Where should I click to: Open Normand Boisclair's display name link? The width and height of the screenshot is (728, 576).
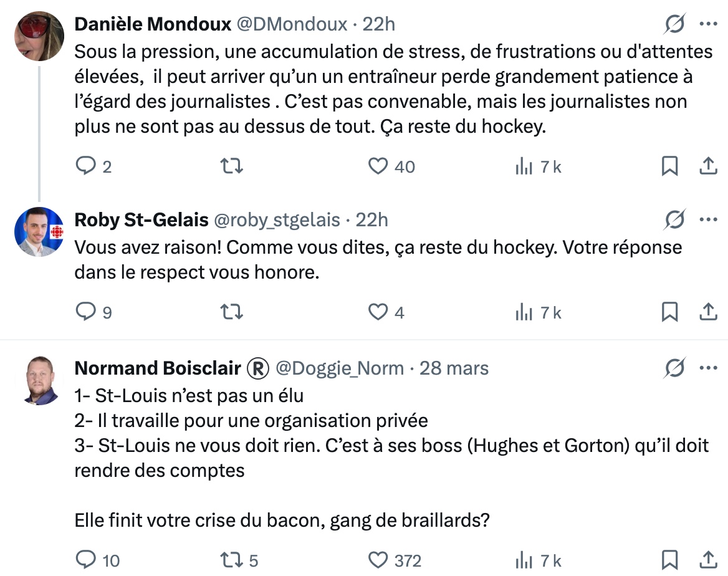(x=158, y=368)
